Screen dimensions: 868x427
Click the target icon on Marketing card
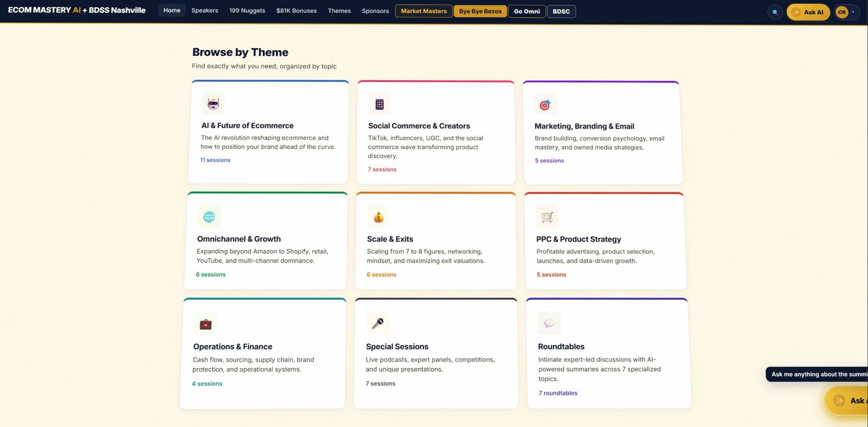click(x=545, y=104)
